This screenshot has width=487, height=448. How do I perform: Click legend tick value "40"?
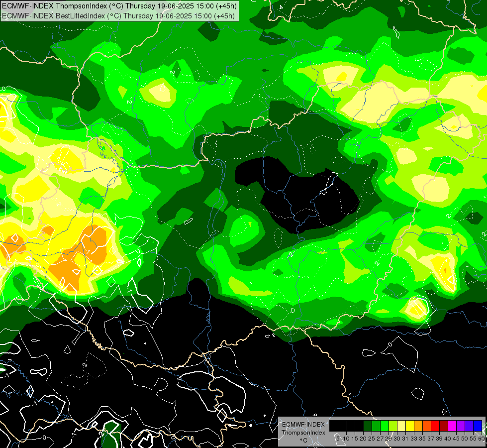[x=448, y=439]
